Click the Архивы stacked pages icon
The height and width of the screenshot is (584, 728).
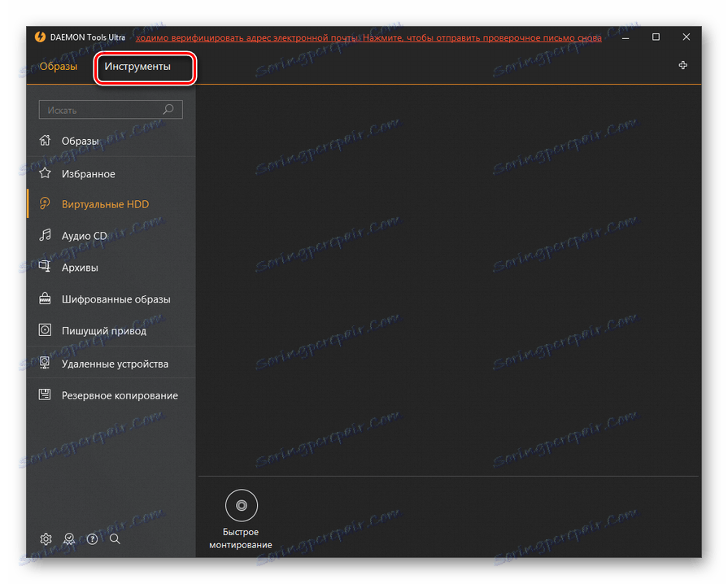pyautogui.click(x=45, y=267)
